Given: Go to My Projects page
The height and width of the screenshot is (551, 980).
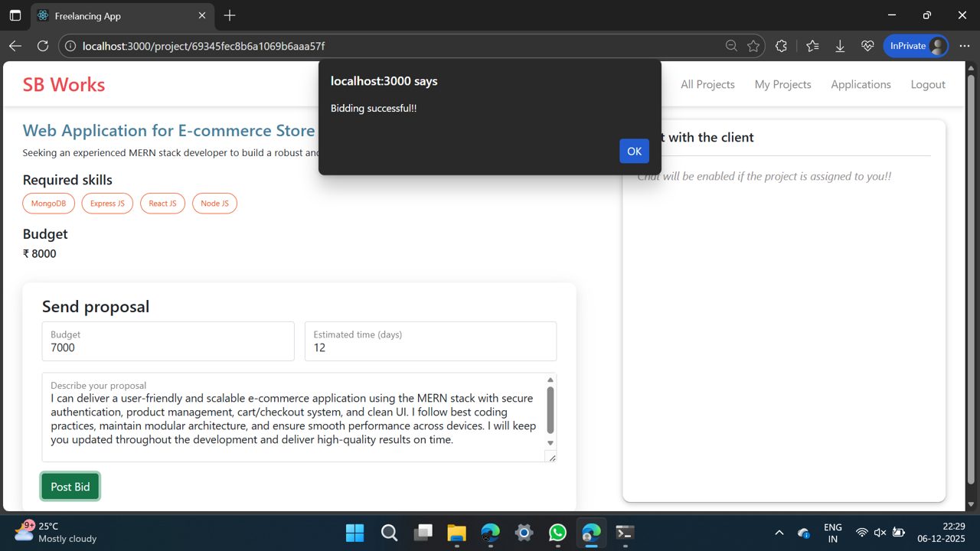Looking at the screenshot, I should coord(782,84).
